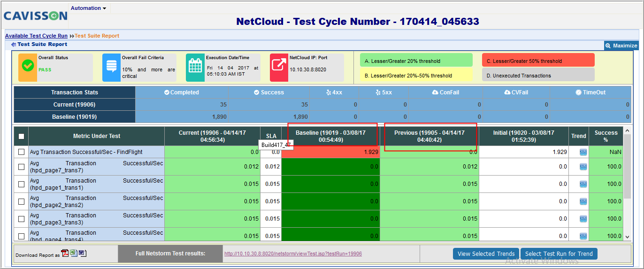Click the Transaction Stats header cell

(x=74, y=92)
